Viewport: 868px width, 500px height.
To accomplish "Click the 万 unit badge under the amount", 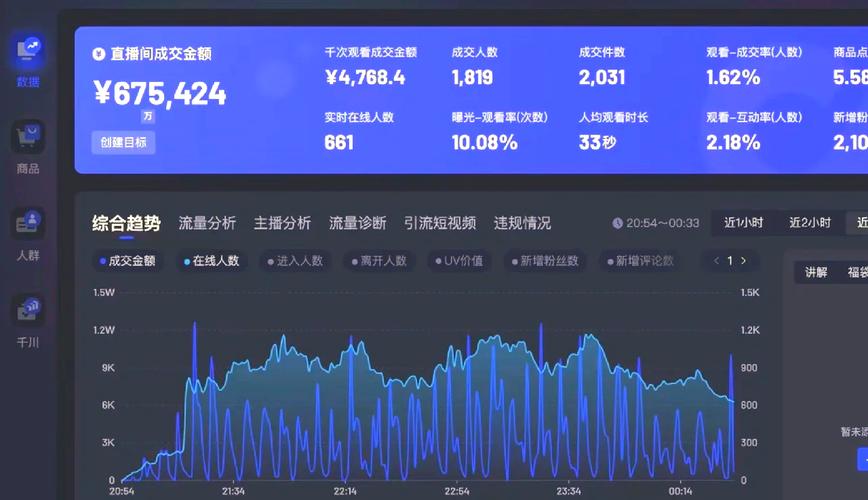I will coord(147,116).
